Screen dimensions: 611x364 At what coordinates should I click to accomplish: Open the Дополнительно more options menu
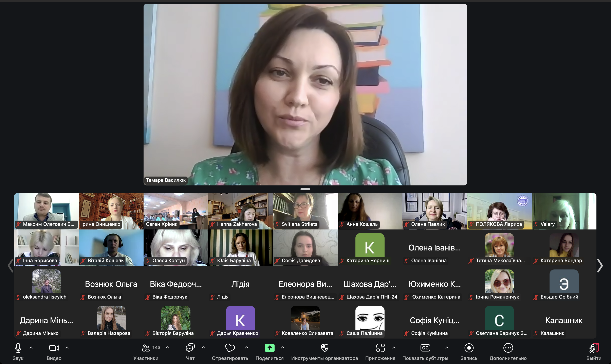[x=508, y=348]
